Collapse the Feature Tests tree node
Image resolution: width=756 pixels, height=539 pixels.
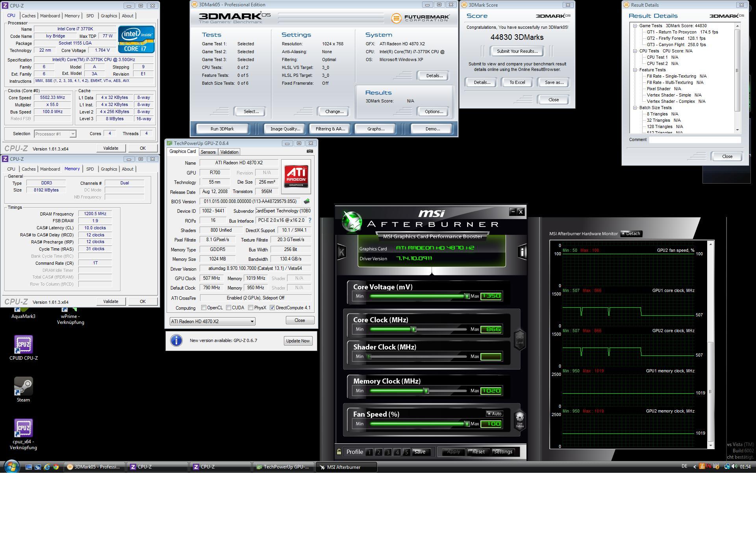click(635, 70)
